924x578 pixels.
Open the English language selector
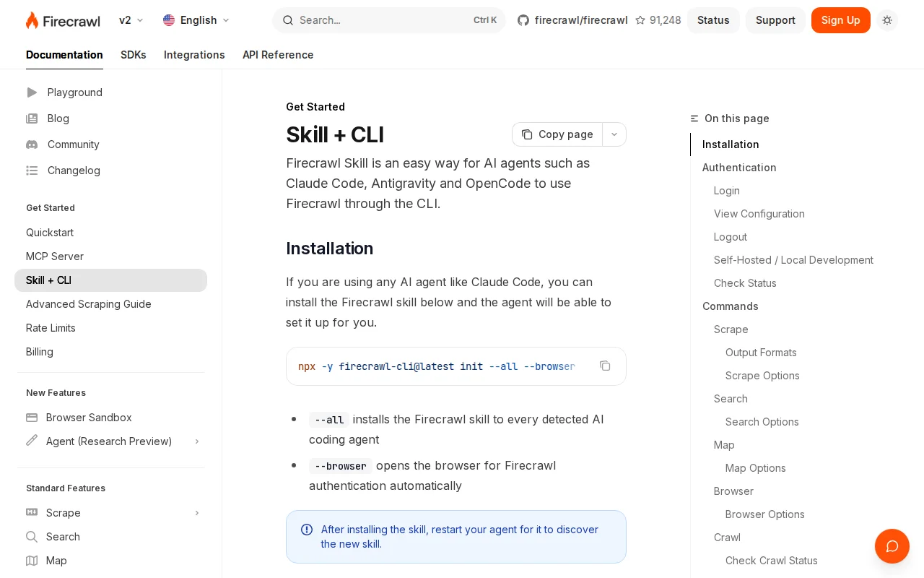[196, 20]
